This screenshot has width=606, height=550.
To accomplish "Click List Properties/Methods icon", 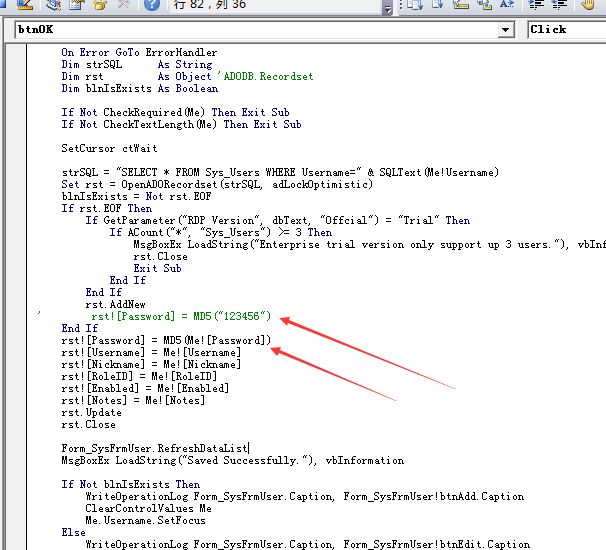I will pyautogui.click(x=415, y=4).
